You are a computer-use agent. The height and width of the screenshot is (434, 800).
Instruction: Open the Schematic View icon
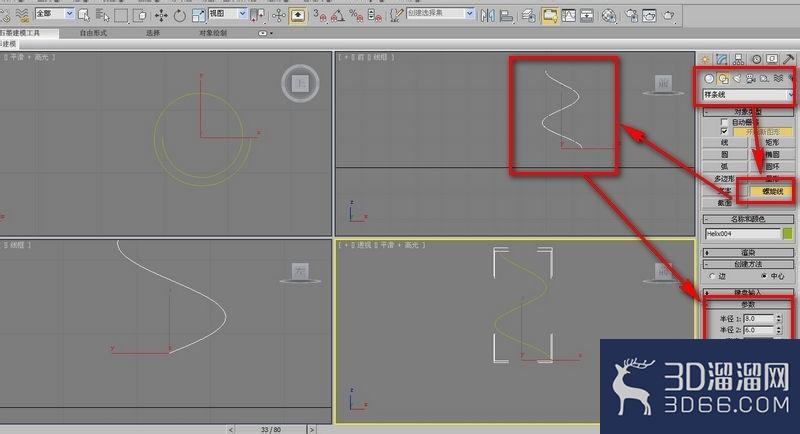pos(587,16)
